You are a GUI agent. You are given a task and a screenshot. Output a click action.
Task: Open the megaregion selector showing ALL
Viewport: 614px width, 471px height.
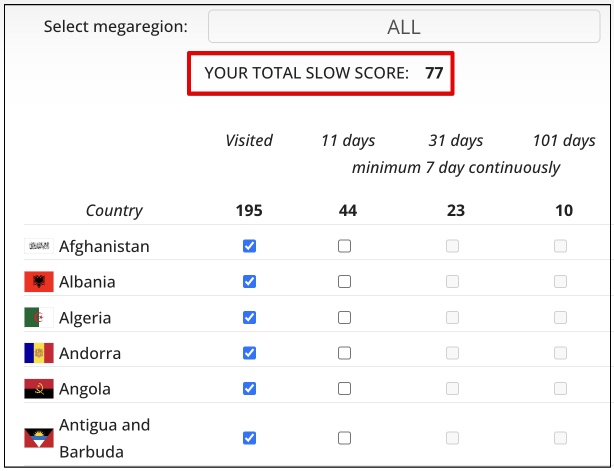pos(404,27)
